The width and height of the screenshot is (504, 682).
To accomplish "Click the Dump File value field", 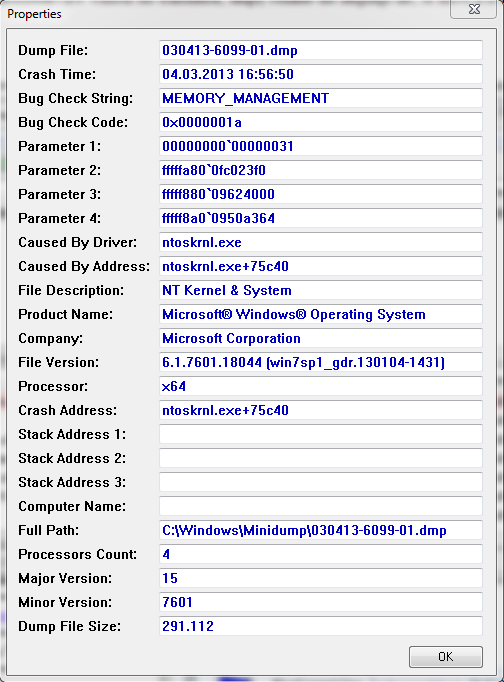I will (321, 50).
